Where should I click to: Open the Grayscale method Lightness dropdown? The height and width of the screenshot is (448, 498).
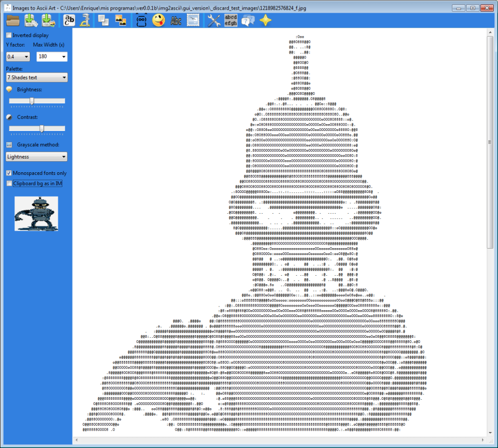click(x=36, y=156)
